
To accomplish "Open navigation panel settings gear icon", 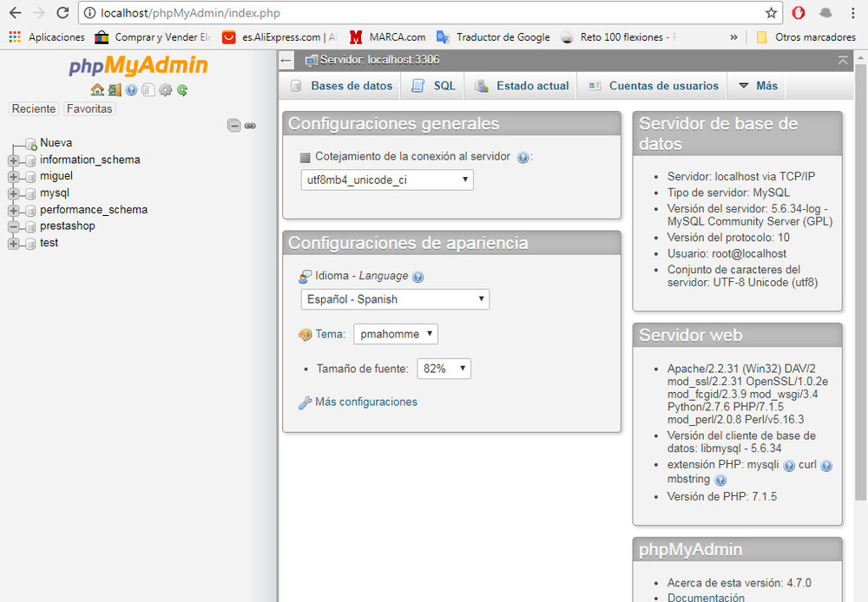I will (x=165, y=89).
